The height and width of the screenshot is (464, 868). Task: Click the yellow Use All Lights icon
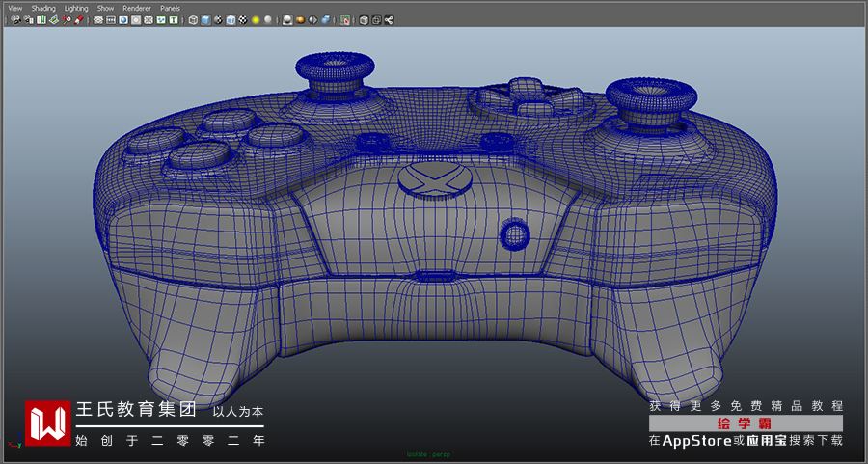256,20
